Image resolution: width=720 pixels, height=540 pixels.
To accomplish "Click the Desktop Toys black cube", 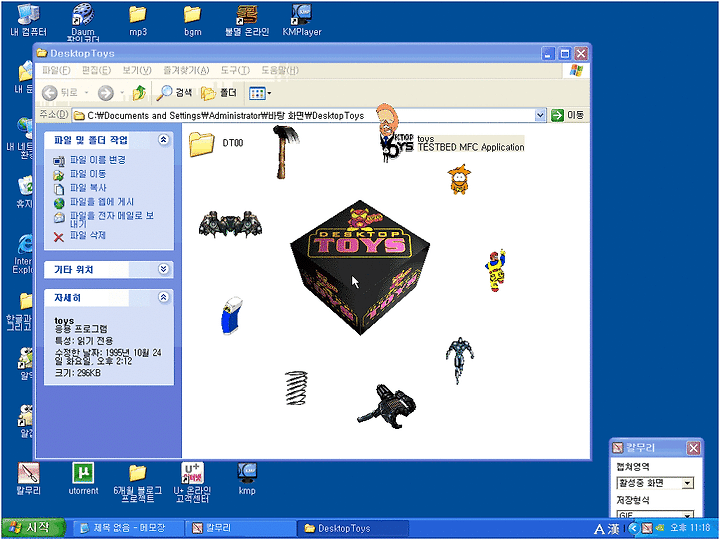I will [360, 267].
